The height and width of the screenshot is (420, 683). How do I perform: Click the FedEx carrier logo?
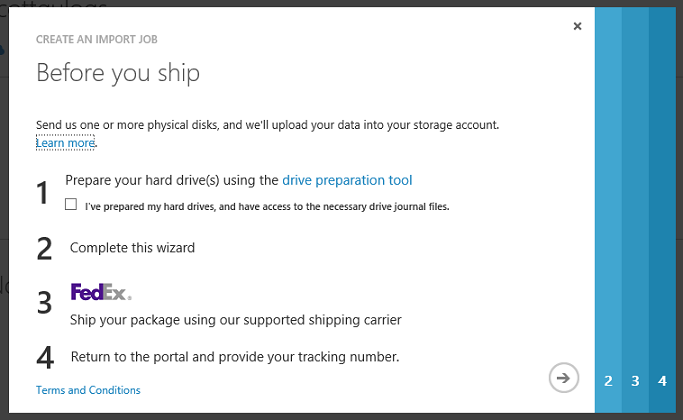(x=100, y=292)
